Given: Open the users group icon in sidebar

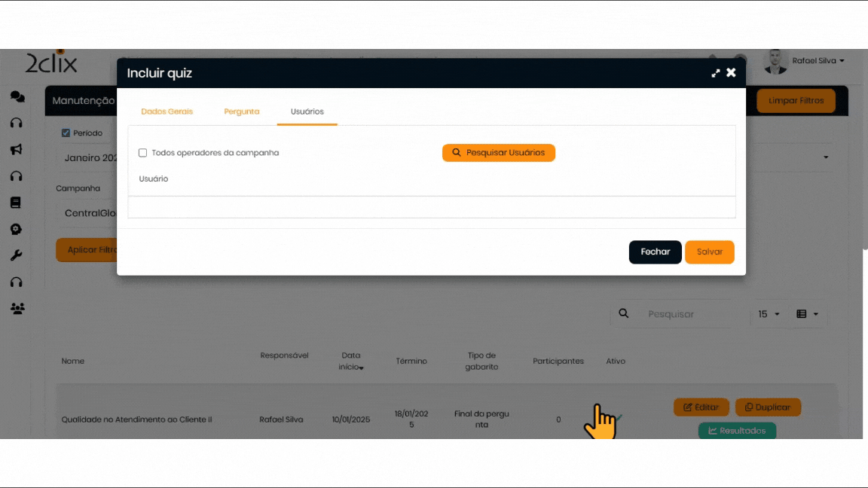Looking at the screenshot, I should point(17,309).
